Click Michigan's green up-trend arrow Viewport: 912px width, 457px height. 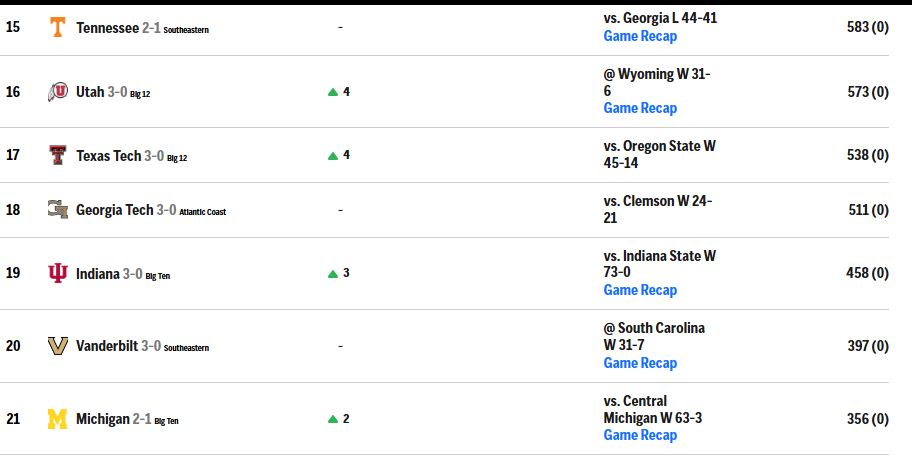coord(333,419)
